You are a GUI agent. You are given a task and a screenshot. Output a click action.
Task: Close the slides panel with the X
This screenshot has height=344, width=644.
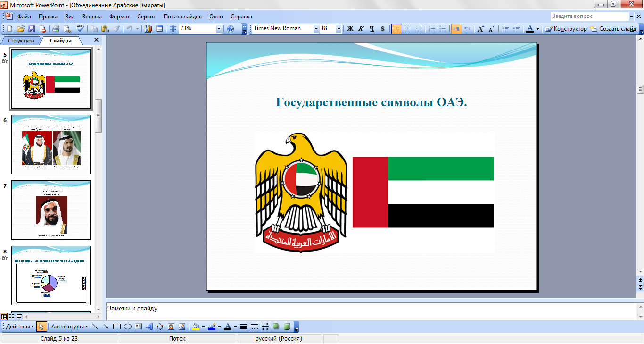tap(96, 40)
